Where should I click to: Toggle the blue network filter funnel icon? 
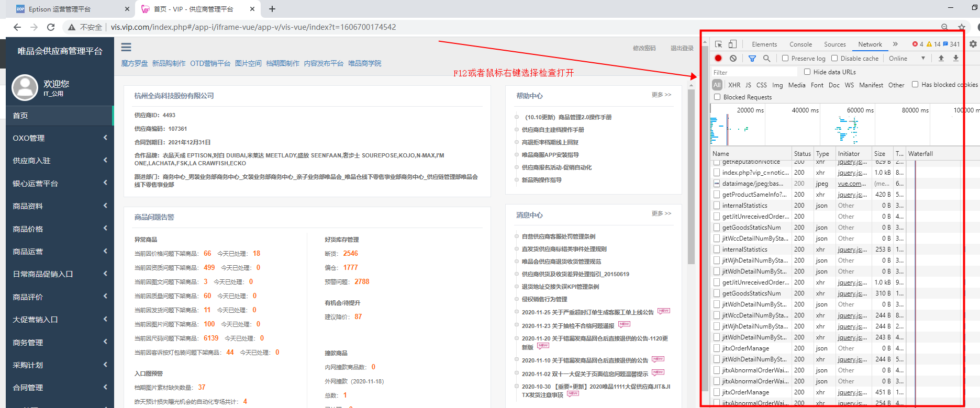click(752, 59)
